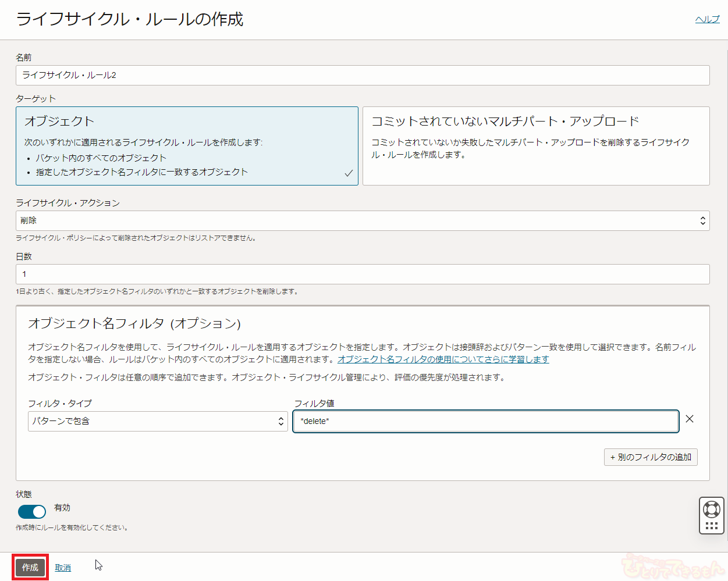Viewport: 728px width, 581px height.
Task: Click the up-down arrows on パターンで包含 select
Action: coord(281,422)
